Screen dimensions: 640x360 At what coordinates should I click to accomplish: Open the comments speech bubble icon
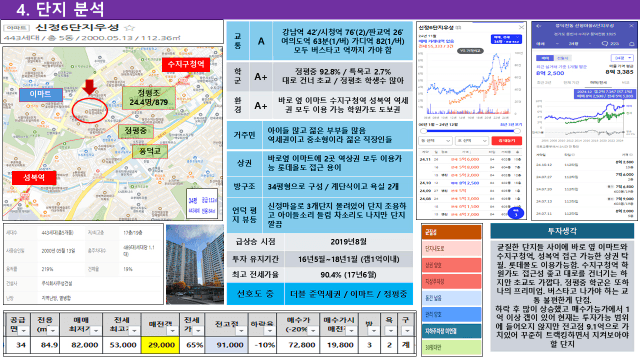click(605, 43)
